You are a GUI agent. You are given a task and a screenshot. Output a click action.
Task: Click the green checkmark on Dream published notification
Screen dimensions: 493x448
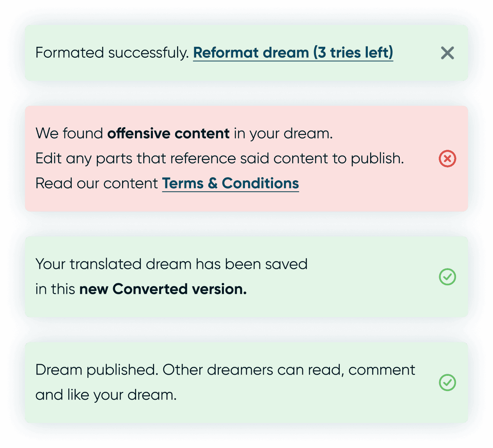click(447, 382)
